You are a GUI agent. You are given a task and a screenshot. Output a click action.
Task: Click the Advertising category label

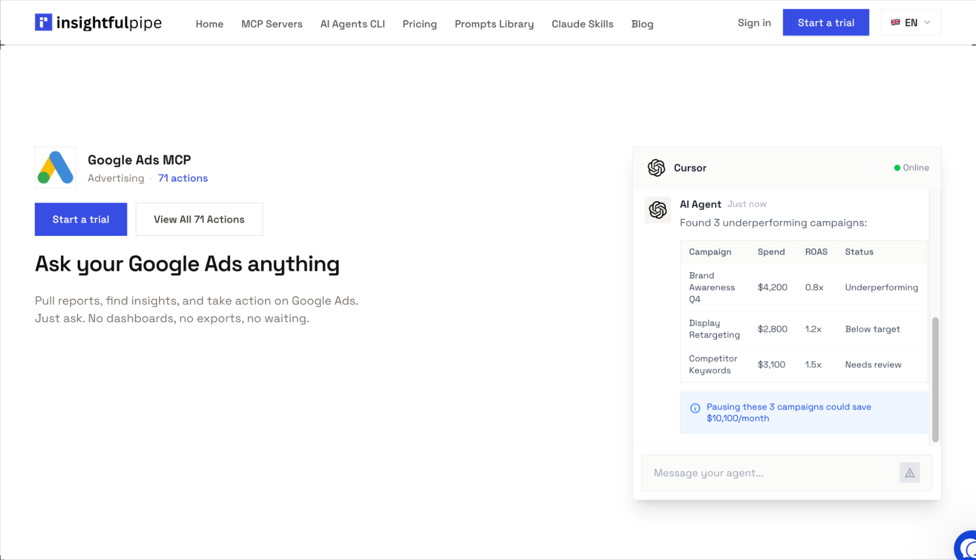click(x=116, y=178)
